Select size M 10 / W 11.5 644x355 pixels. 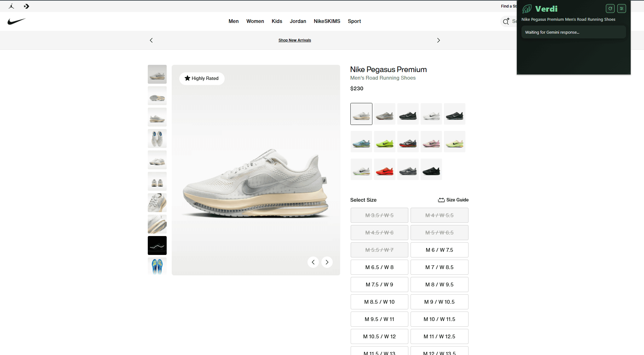(x=440, y=319)
